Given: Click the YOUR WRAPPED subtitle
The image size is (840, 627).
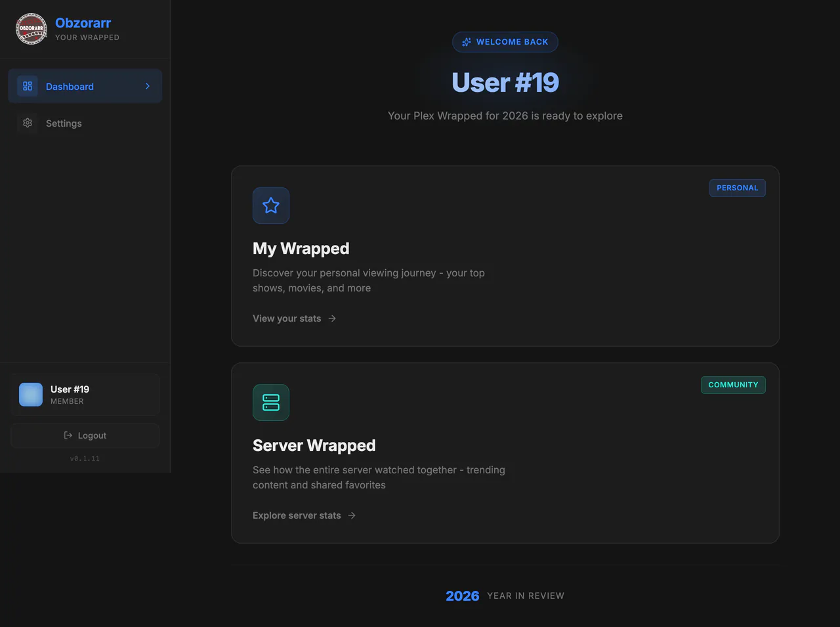Looking at the screenshot, I should pos(87,37).
